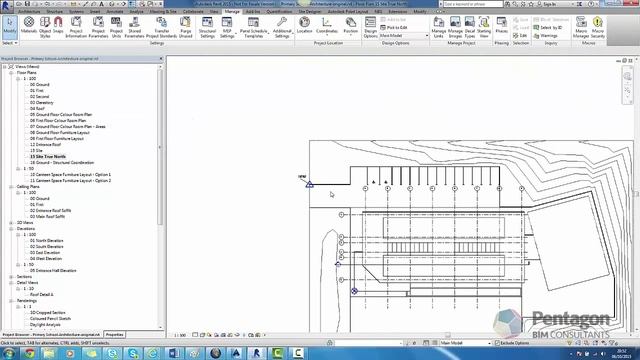Screen dimensions: 640x360
Task: Collapse the Floor Plans tree node
Action: click(11, 73)
